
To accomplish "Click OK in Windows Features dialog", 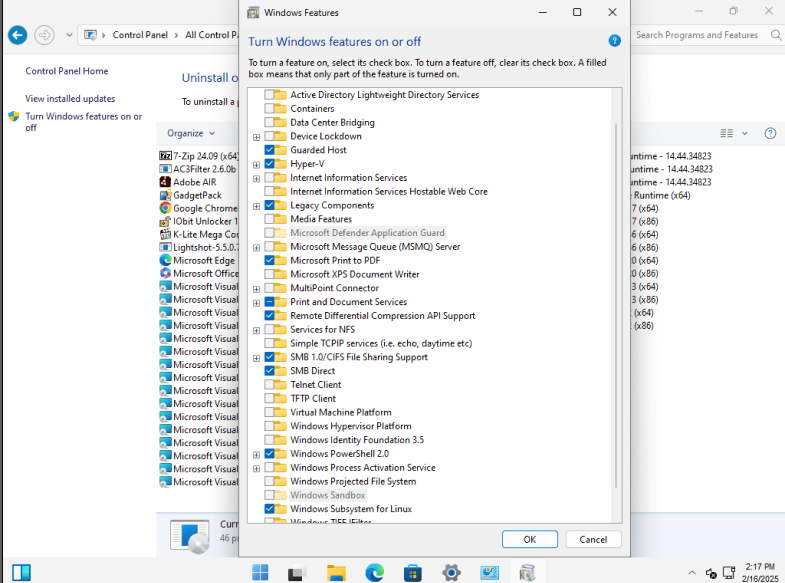I will click(x=530, y=539).
